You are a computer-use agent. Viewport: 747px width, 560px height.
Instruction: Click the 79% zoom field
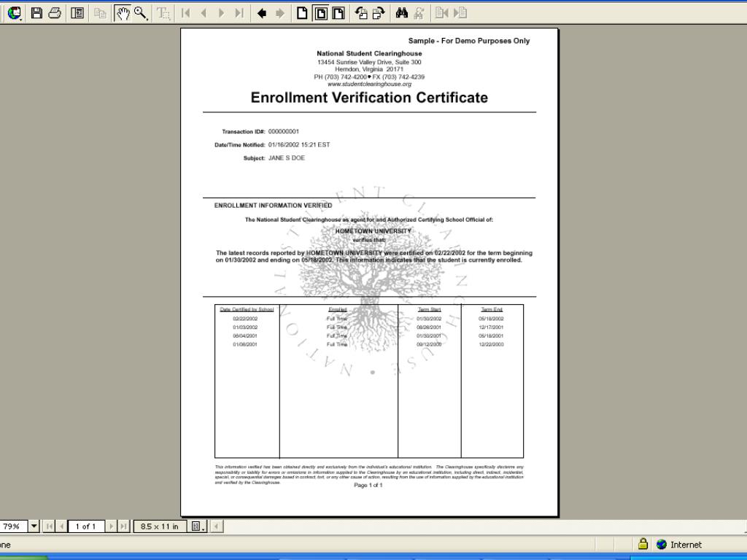[13, 526]
